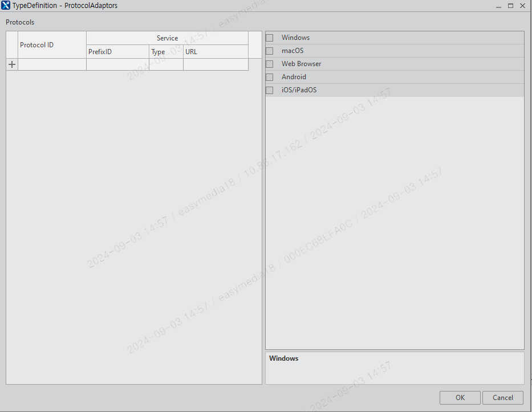Select the Type cell in the table

(x=166, y=64)
